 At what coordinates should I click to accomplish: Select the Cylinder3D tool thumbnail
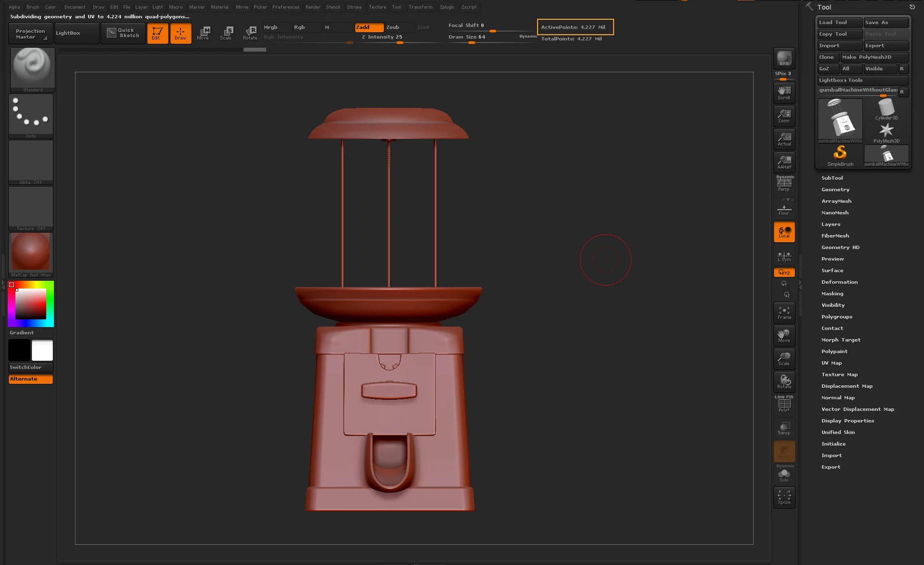pyautogui.click(x=886, y=109)
